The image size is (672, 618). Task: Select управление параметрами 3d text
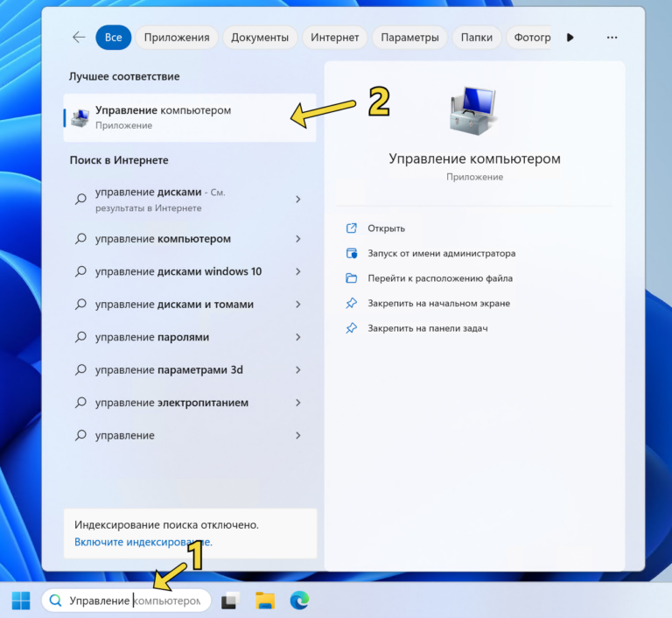(x=169, y=369)
